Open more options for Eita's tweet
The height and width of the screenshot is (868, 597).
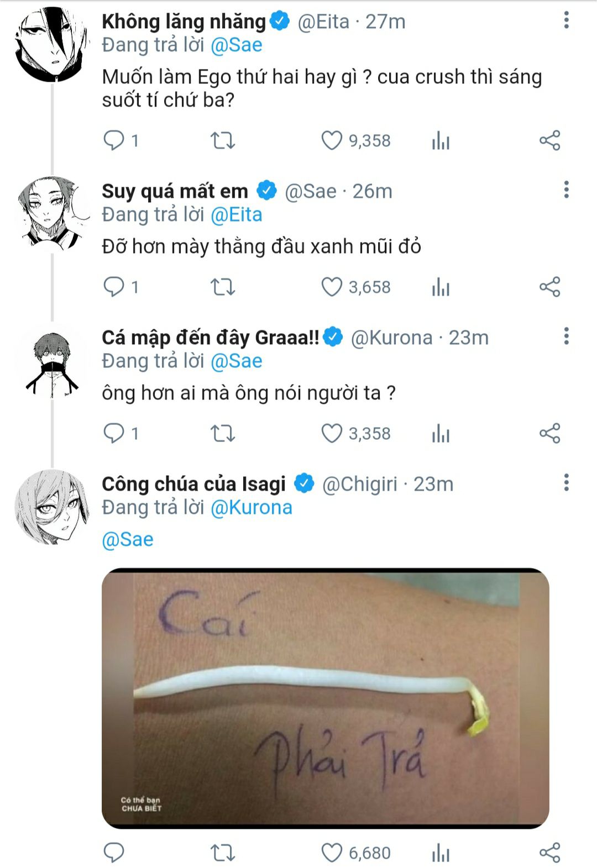click(566, 20)
